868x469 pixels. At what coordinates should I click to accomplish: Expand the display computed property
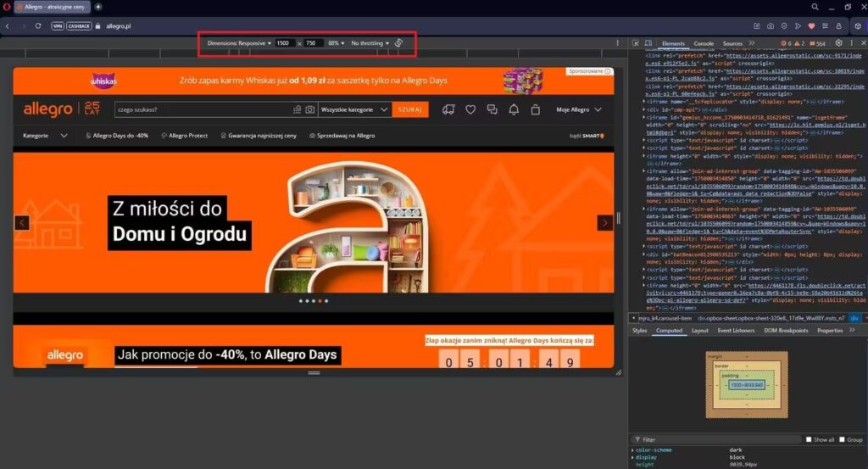tap(632, 457)
